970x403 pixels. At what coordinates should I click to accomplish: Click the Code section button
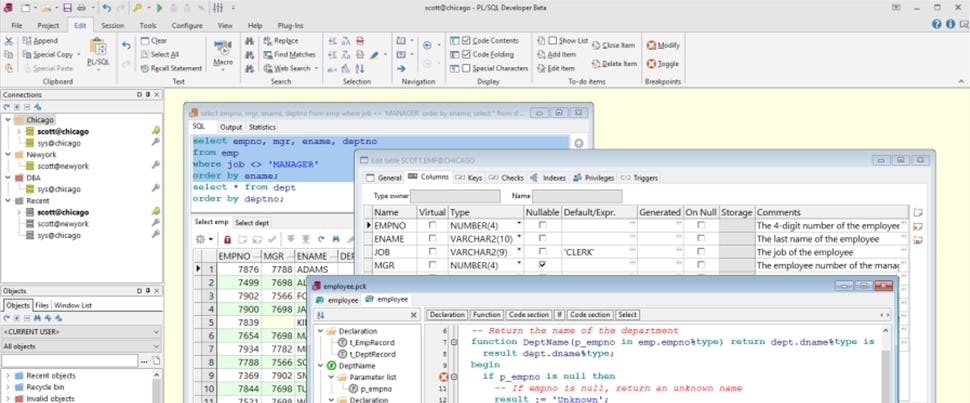(x=529, y=314)
